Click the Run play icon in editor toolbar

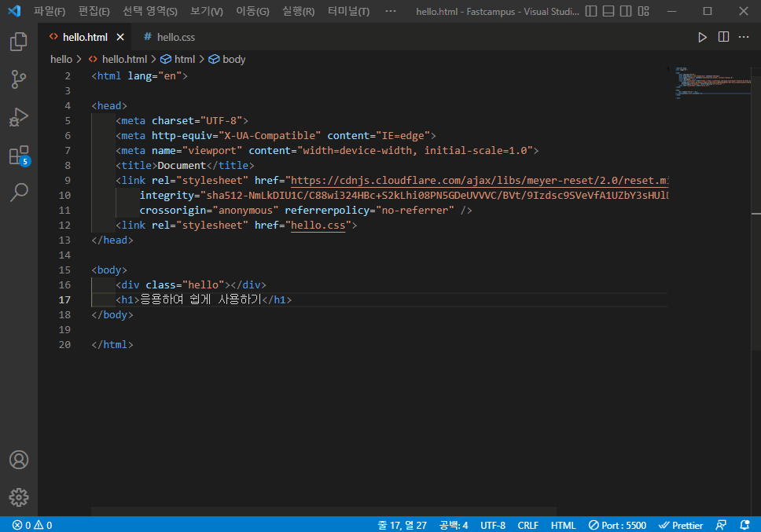pyautogui.click(x=702, y=38)
